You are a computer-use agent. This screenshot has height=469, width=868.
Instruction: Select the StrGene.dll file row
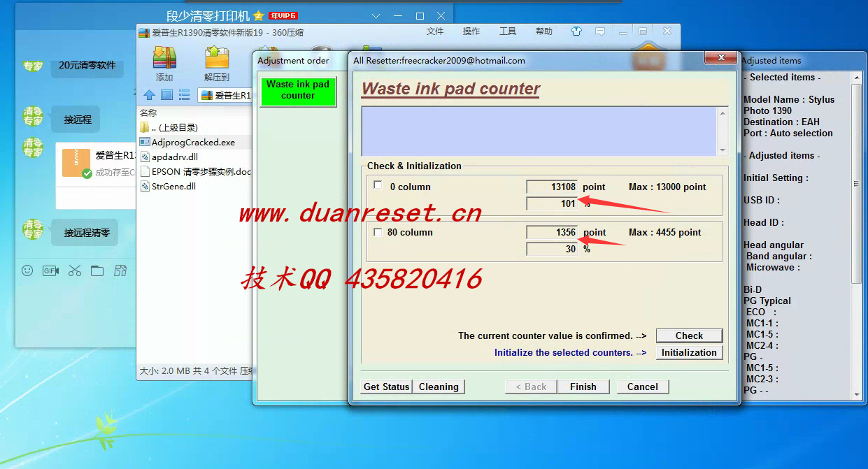click(x=194, y=186)
